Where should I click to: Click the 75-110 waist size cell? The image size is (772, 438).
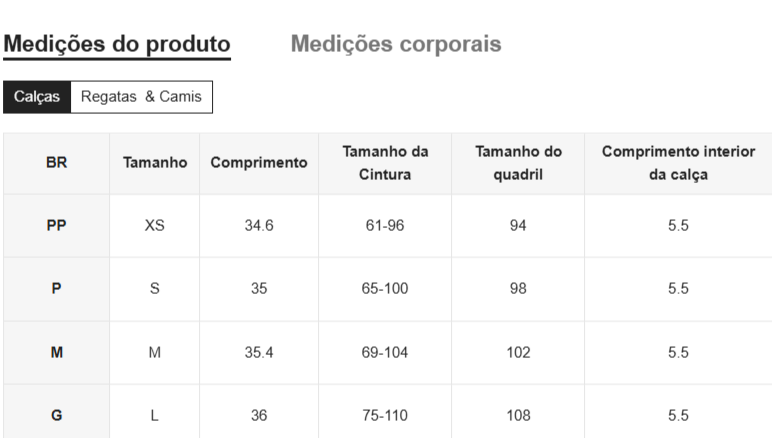(385, 415)
